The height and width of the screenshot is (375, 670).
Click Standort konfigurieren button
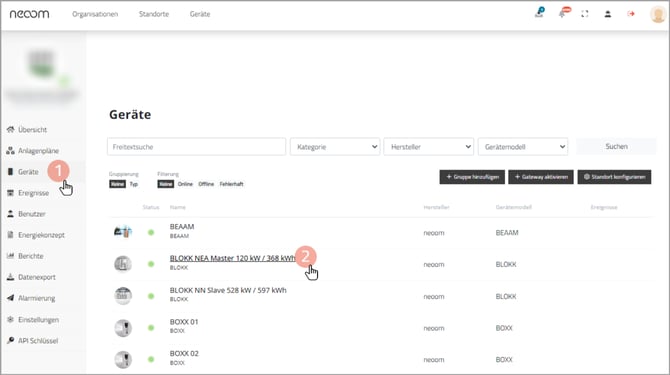pyautogui.click(x=614, y=177)
